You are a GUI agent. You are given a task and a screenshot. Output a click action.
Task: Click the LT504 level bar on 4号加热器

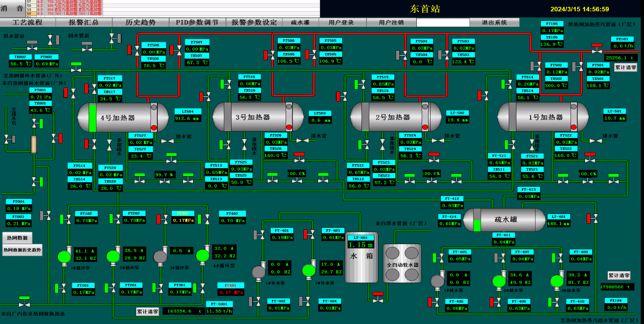pyautogui.click(x=93, y=118)
